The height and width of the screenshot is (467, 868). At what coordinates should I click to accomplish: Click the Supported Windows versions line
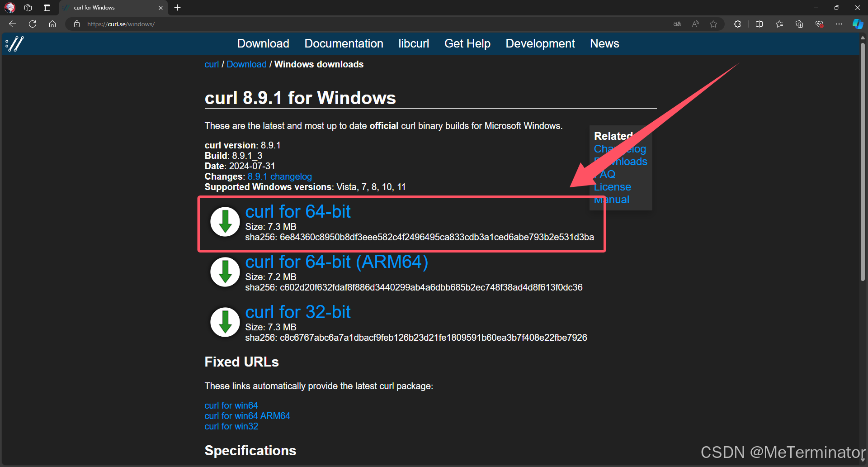(305, 187)
